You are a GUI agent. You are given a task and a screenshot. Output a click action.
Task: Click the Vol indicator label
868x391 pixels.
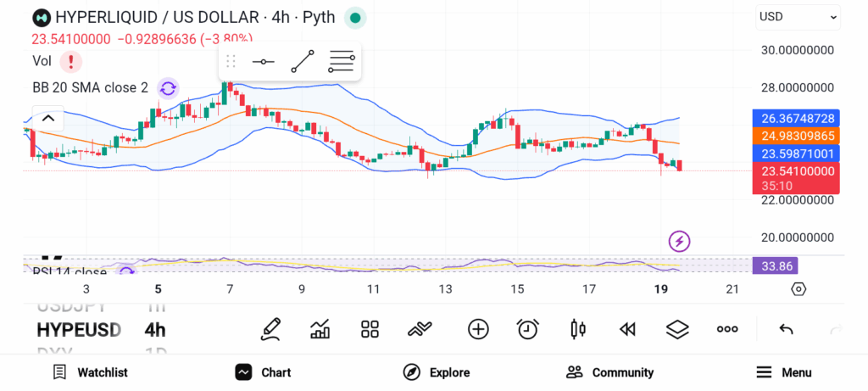(42, 61)
